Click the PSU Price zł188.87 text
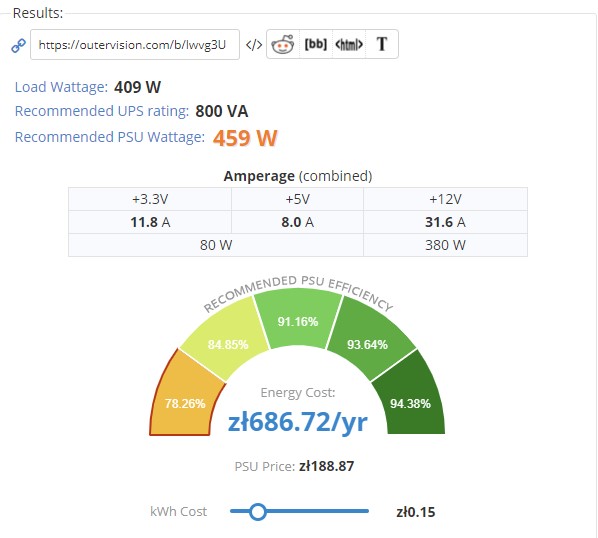Image resolution: width=598 pixels, height=538 pixels. (294, 466)
